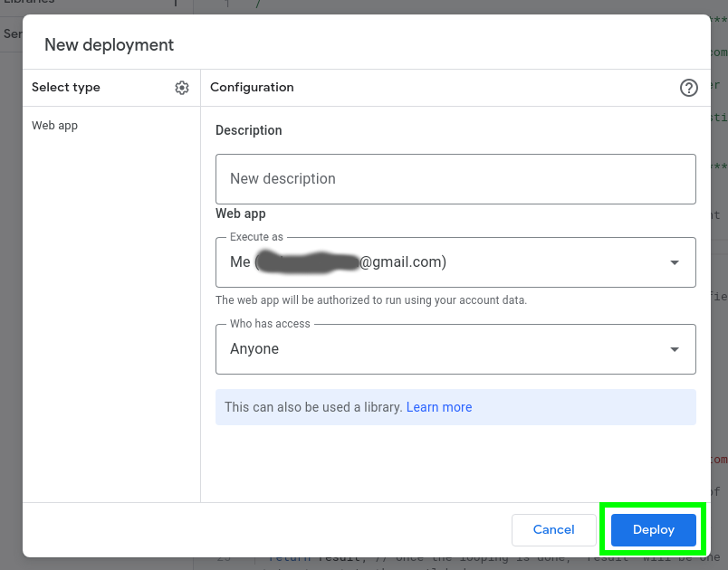This screenshot has height=570, width=728.
Task: Click the New deployment title
Action: tap(109, 45)
